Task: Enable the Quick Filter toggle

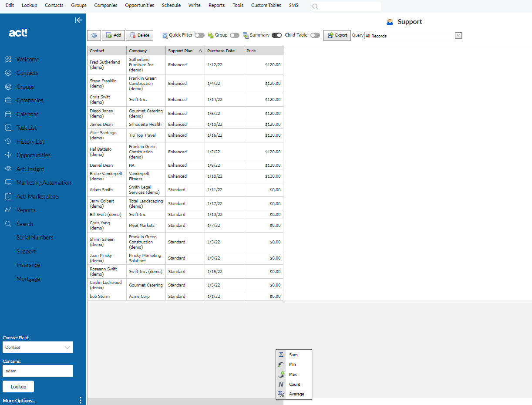Action: tap(199, 35)
